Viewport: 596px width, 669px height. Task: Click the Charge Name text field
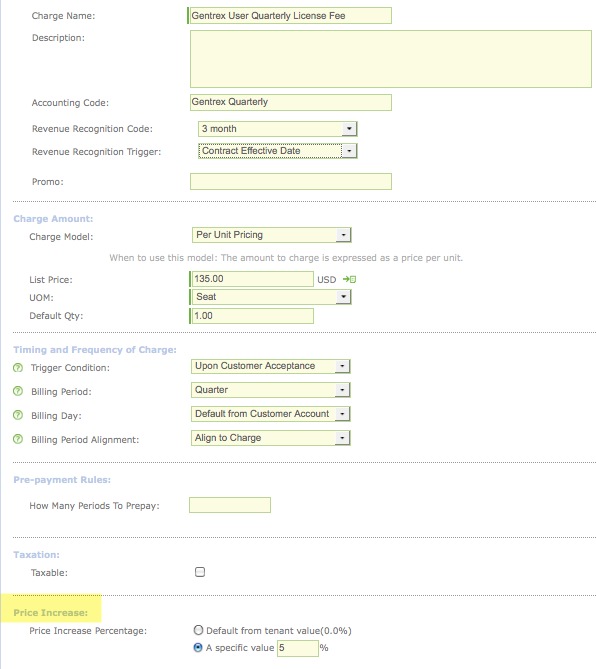pos(291,16)
